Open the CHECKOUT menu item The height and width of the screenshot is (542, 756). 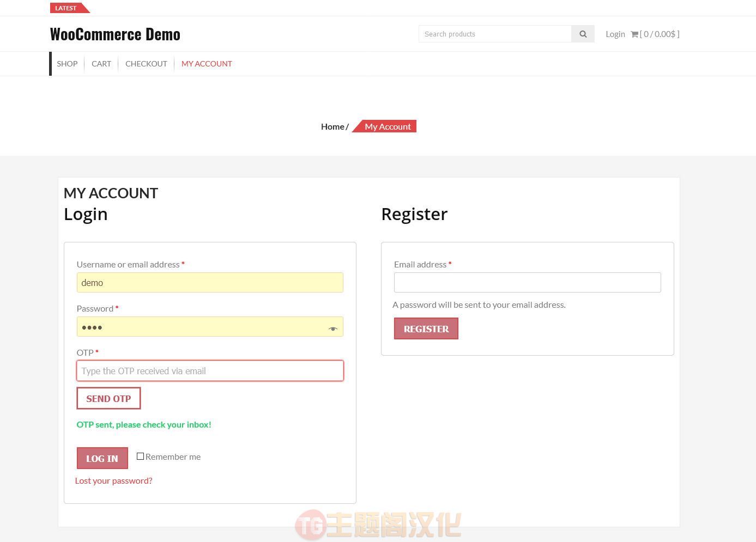pos(146,64)
